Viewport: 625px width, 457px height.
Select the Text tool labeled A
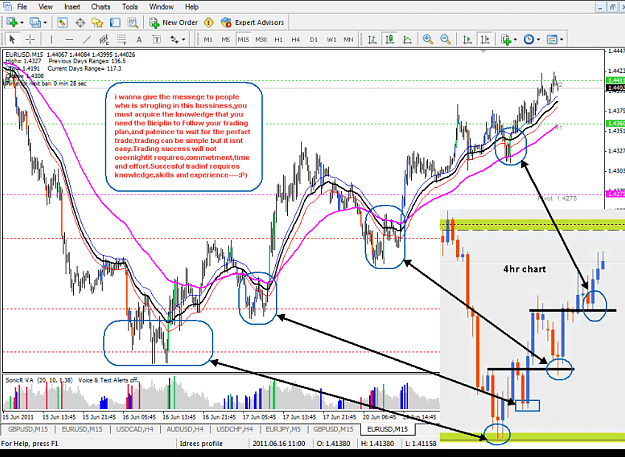click(x=139, y=39)
